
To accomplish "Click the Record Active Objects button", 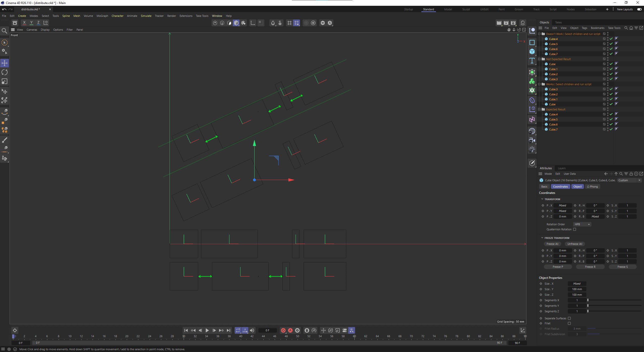I will tap(283, 330).
